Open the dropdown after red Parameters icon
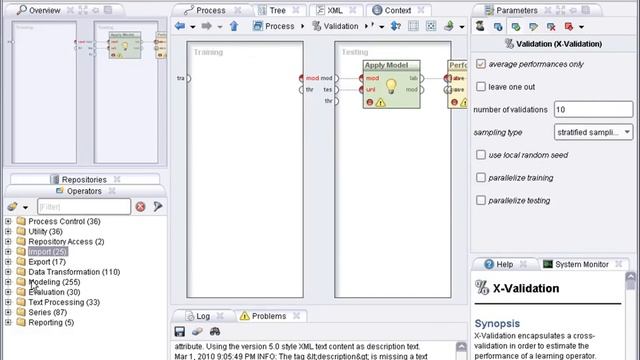 click(x=581, y=27)
